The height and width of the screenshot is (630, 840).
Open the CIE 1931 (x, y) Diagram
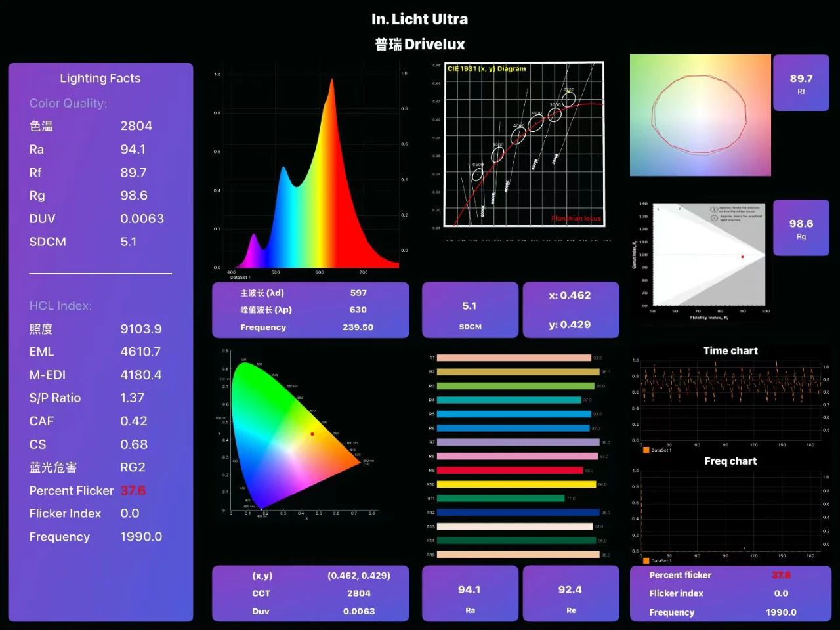[524, 144]
